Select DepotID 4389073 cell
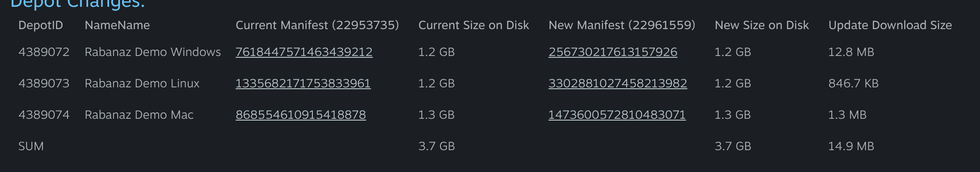The width and height of the screenshot is (980, 172). (x=44, y=83)
